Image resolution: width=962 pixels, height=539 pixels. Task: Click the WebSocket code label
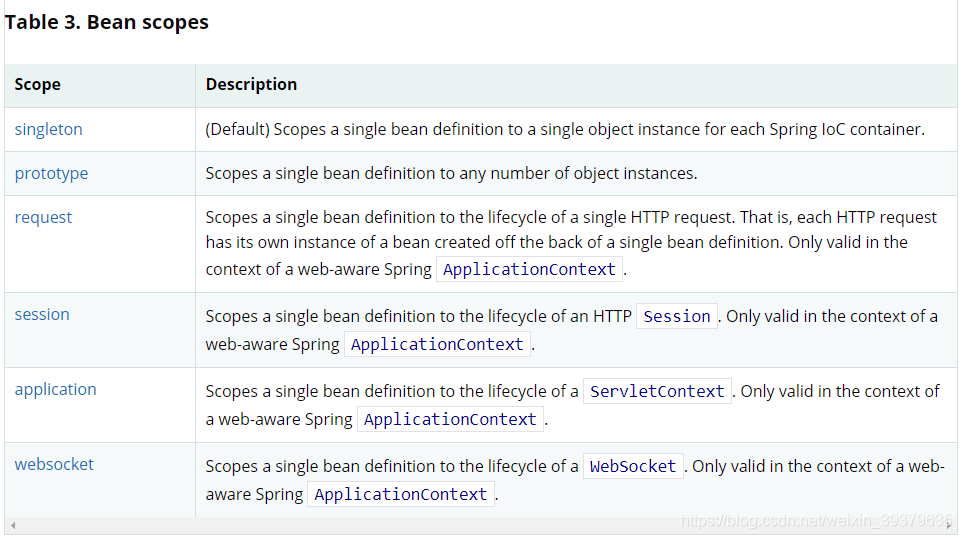(634, 467)
